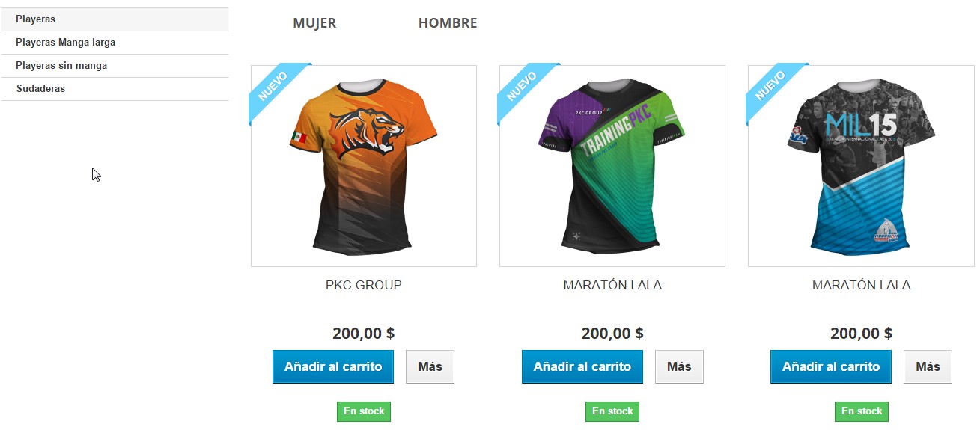Viewport: 980px width, 430px height.
Task: Add PKC GROUP shirt to cart
Action: pos(333,367)
